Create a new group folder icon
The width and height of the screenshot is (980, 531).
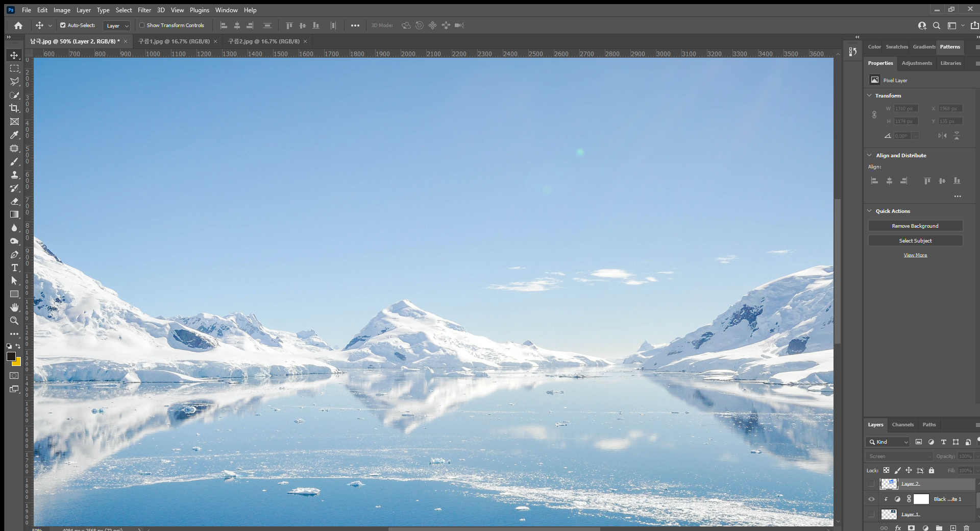pos(939,528)
